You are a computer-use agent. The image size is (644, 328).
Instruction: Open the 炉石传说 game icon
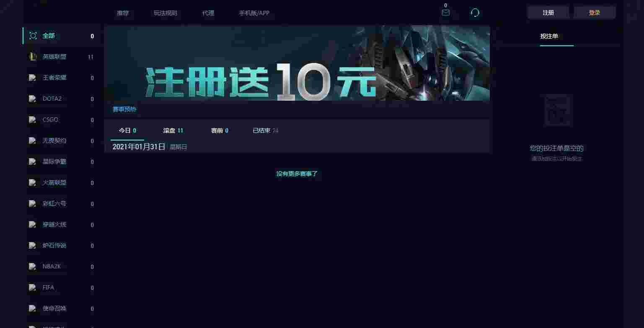tap(32, 245)
